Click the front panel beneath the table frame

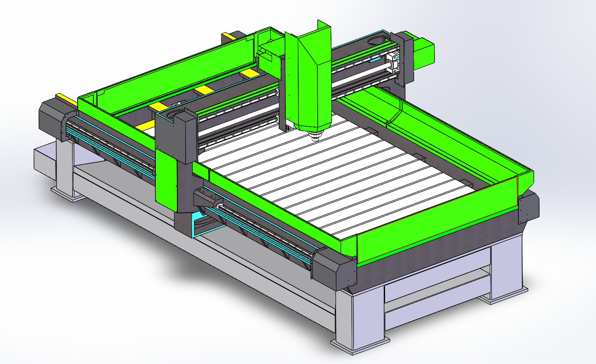point(436,291)
